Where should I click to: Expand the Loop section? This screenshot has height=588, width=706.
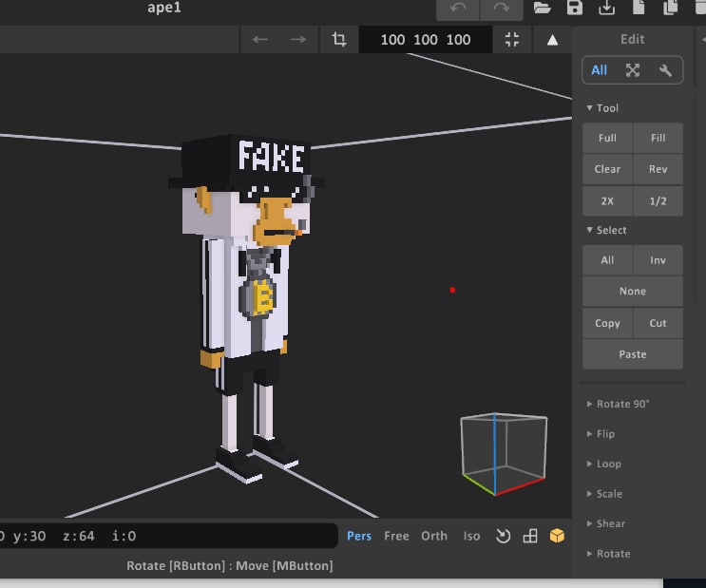pos(603,464)
